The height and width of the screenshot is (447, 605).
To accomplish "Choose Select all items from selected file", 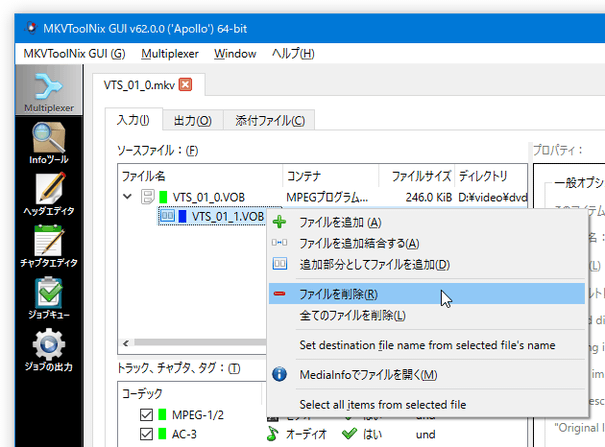I will 427,404.
